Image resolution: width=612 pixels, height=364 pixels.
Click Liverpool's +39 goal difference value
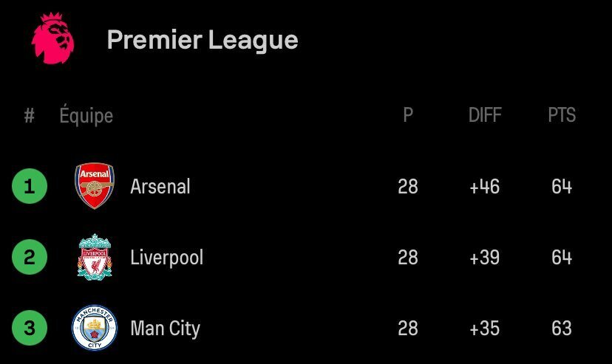point(484,257)
